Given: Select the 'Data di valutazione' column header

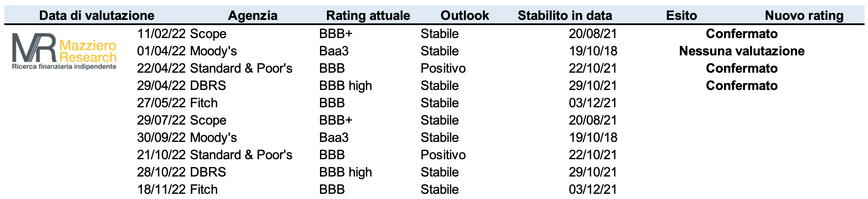Looking at the screenshot, I should (97, 16).
